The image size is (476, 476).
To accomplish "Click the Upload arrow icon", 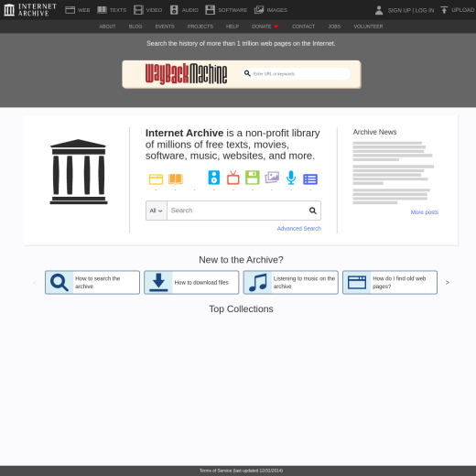I will [444, 10].
